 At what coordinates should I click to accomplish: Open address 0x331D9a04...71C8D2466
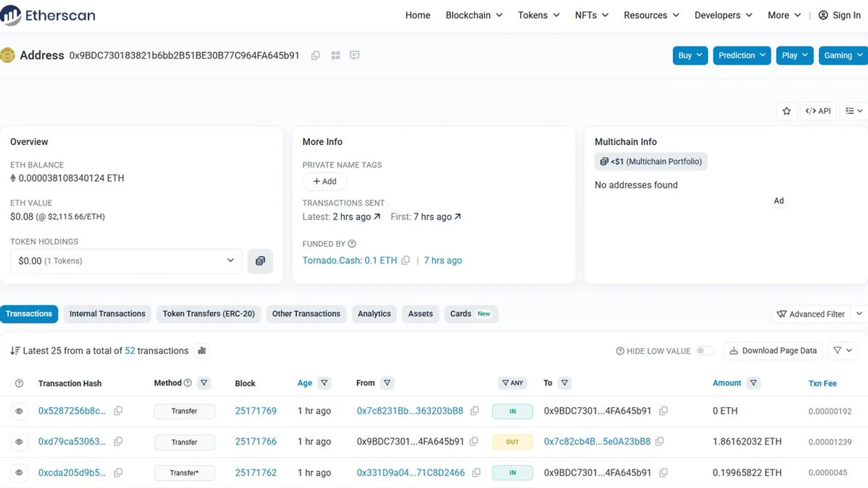(411, 472)
